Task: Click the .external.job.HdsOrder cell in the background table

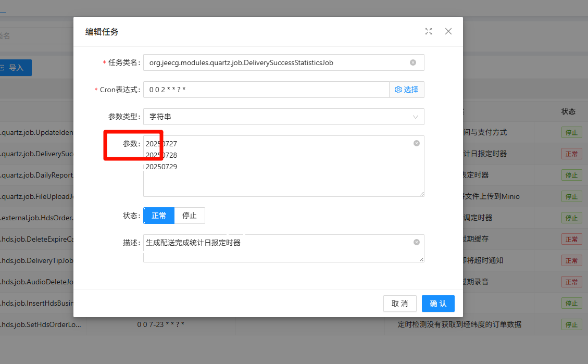Action: point(37,218)
